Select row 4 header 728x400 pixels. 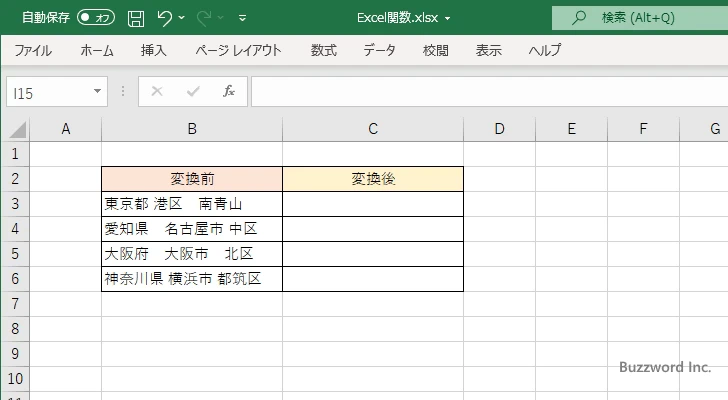coord(15,229)
